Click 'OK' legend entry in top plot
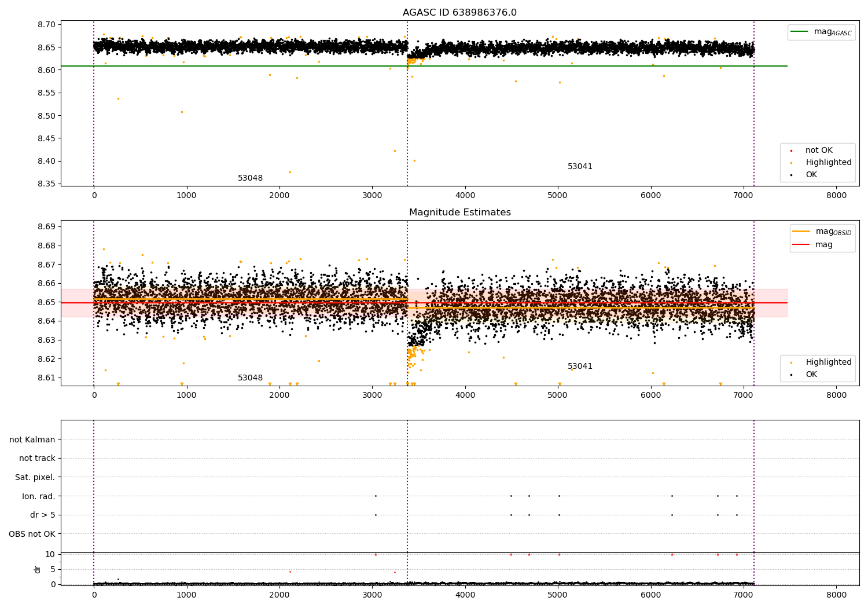This screenshot has width=868, height=608. click(x=811, y=175)
